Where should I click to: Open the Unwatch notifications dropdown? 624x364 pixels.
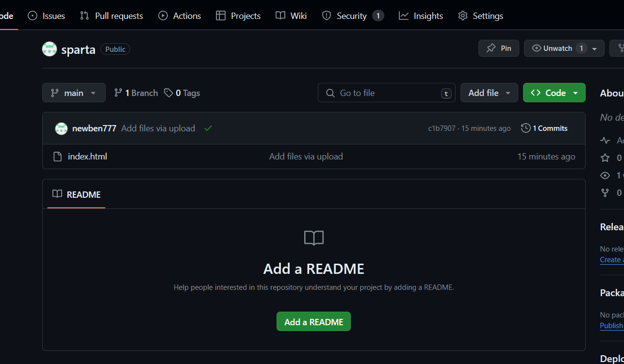[x=564, y=48]
